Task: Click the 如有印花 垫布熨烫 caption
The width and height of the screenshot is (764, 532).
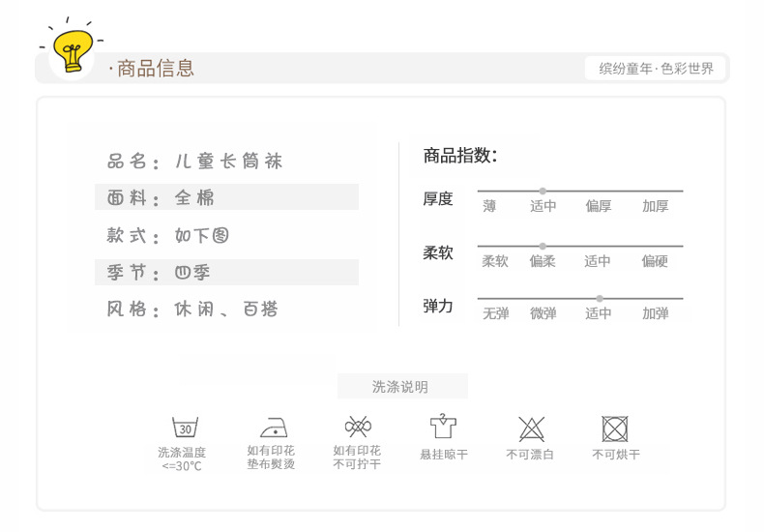Action: point(271,457)
